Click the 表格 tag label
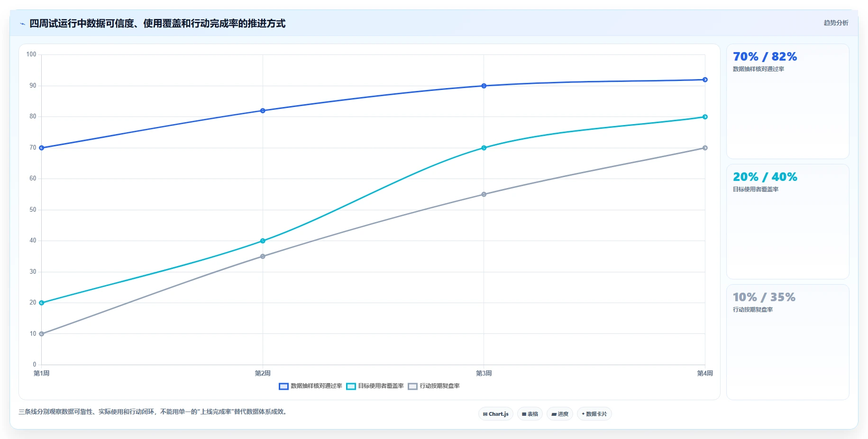 pos(533,414)
